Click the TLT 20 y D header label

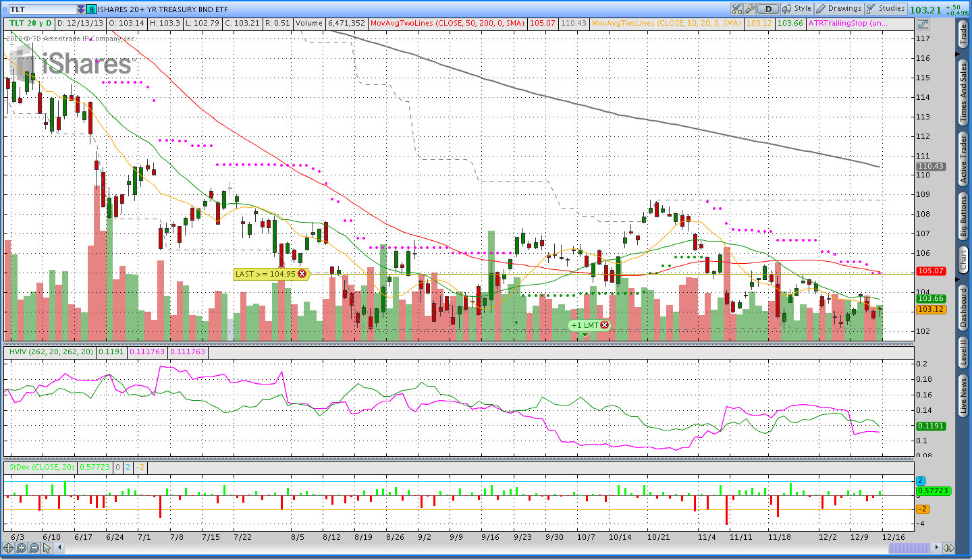pos(30,23)
